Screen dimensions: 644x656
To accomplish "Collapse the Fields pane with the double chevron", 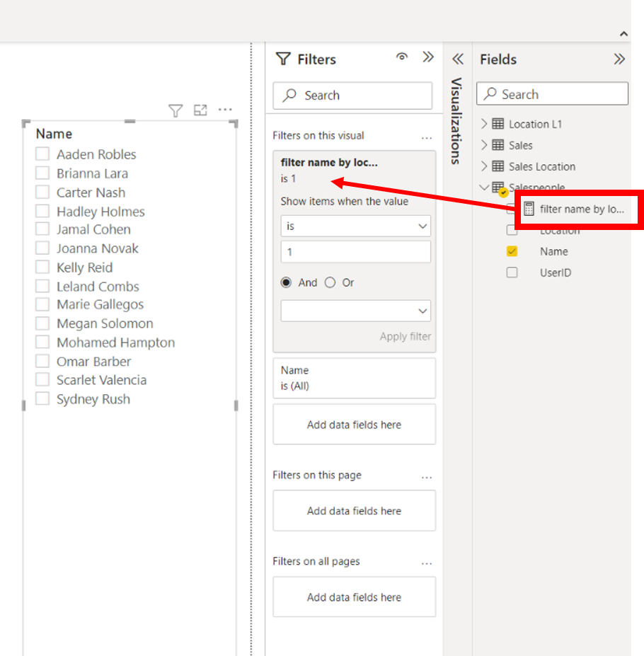I will [x=619, y=59].
